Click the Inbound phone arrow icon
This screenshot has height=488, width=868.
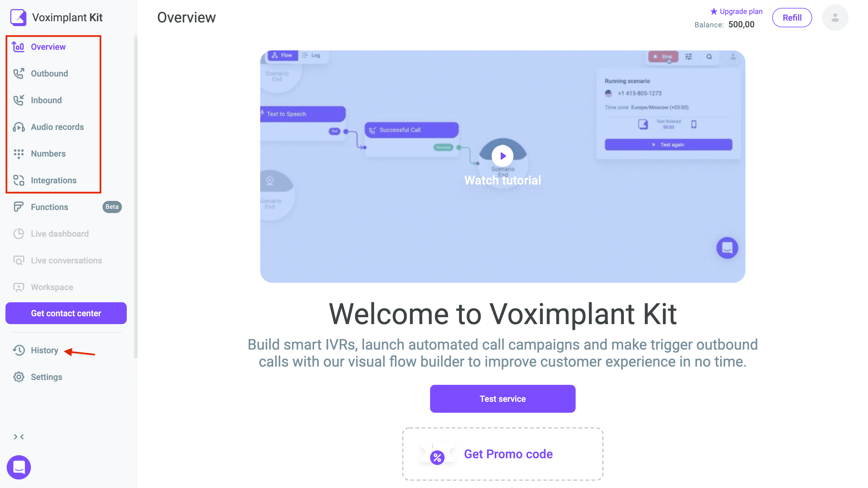tap(19, 100)
